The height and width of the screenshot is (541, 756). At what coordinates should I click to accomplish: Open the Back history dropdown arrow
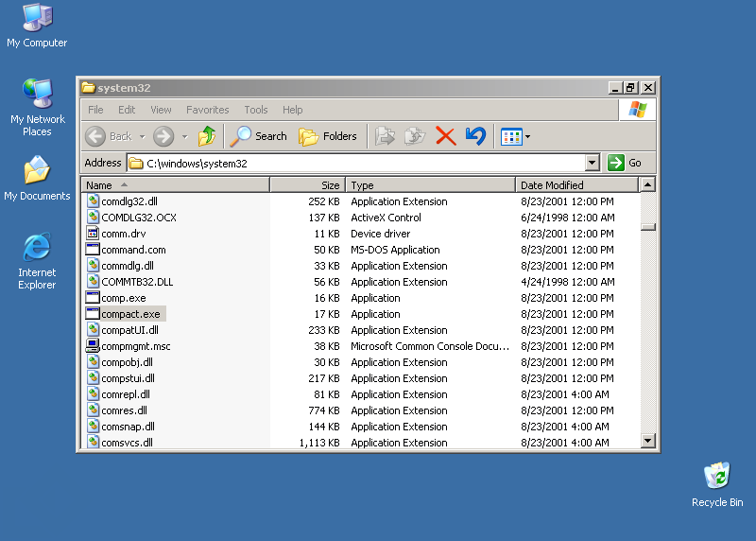(143, 136)
